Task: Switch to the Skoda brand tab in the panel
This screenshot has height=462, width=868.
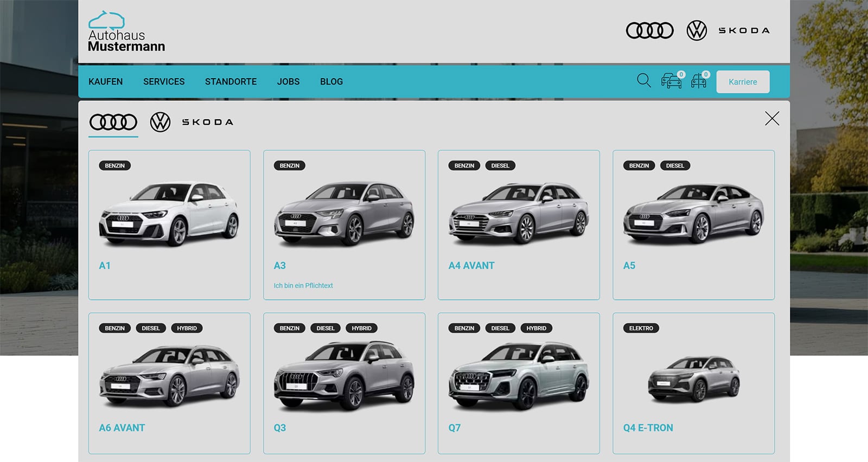Action: (x=208, y=122)
